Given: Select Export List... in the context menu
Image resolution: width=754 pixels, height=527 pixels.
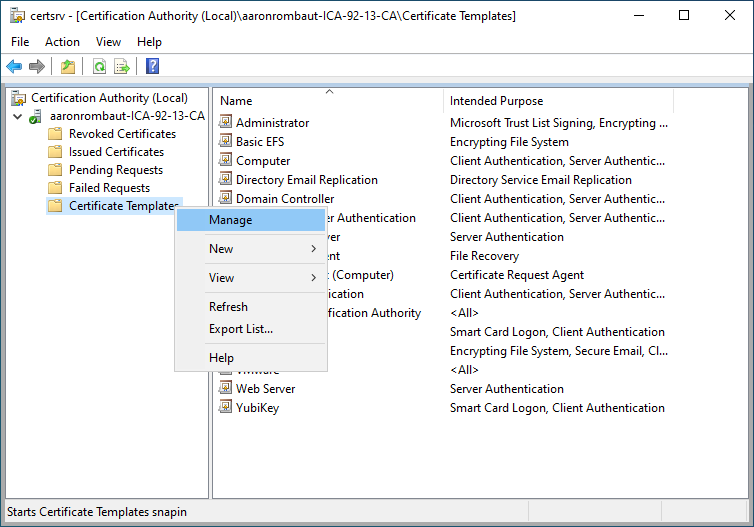Looking at the screenshot, I should [241, 329].
